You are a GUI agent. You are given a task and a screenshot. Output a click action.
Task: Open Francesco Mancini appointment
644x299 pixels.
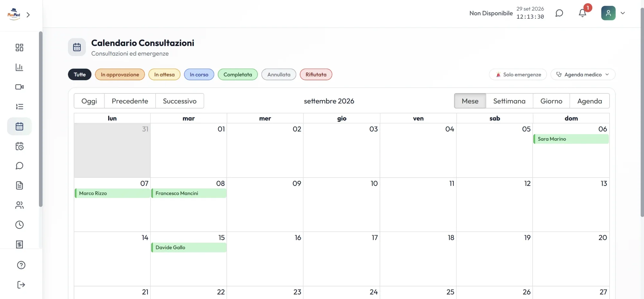[189, 193]
